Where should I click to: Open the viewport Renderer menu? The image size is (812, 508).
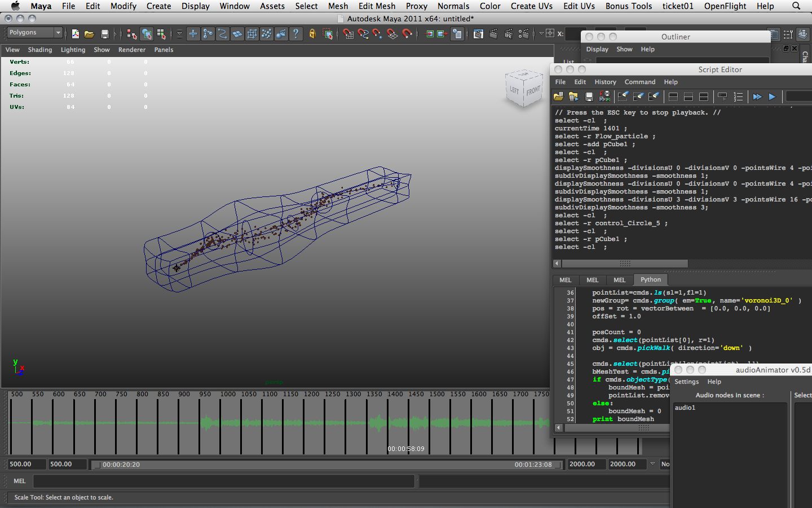132,50
